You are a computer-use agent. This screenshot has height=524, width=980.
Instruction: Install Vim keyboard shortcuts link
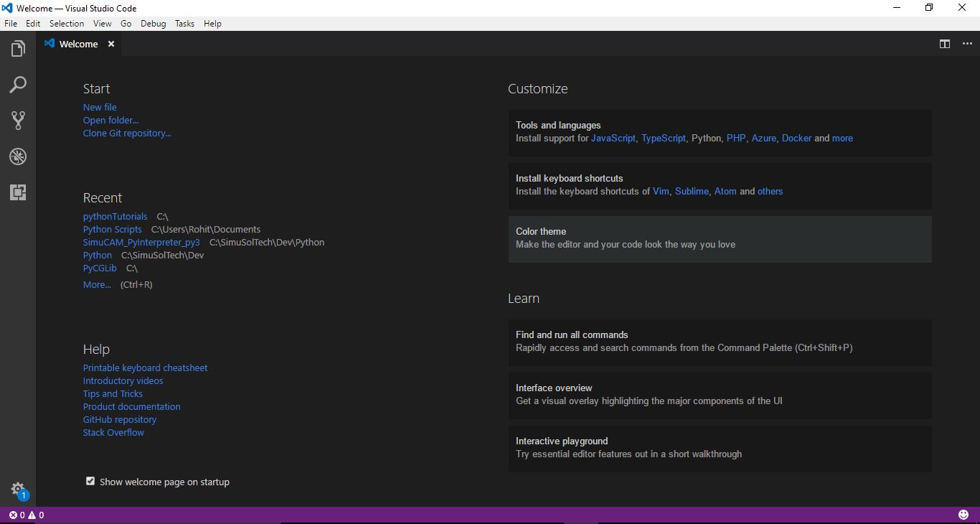(x=661, y=191)
